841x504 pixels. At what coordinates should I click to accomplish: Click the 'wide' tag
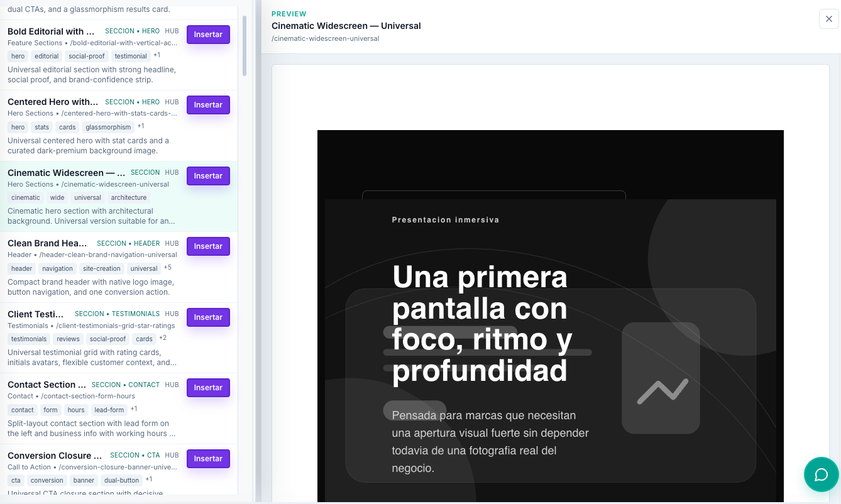click(x=57, y=197)
